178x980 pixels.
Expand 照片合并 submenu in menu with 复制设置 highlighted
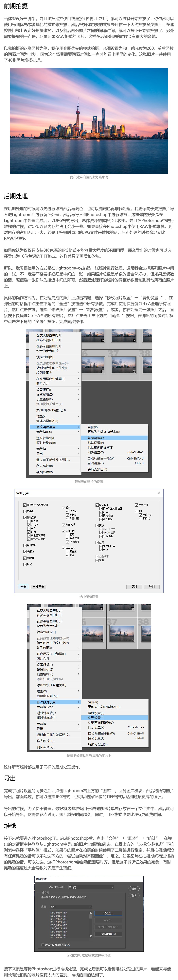[55, 383]
